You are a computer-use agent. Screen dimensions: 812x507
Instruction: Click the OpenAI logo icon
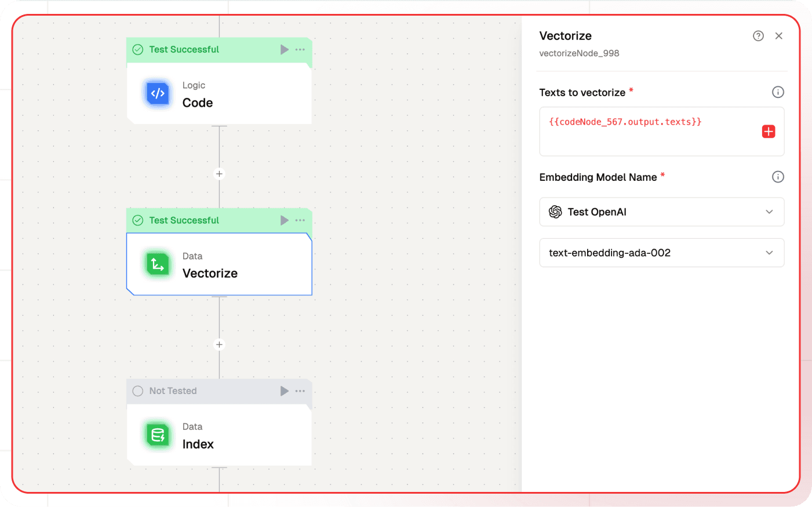(x=555, y=212)
